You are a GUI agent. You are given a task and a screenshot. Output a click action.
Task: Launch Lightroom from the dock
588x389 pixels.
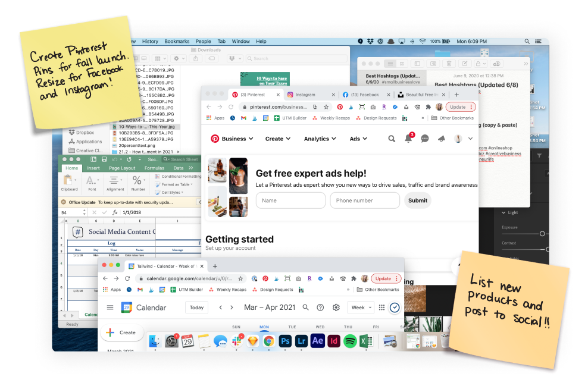coord(302,341)
